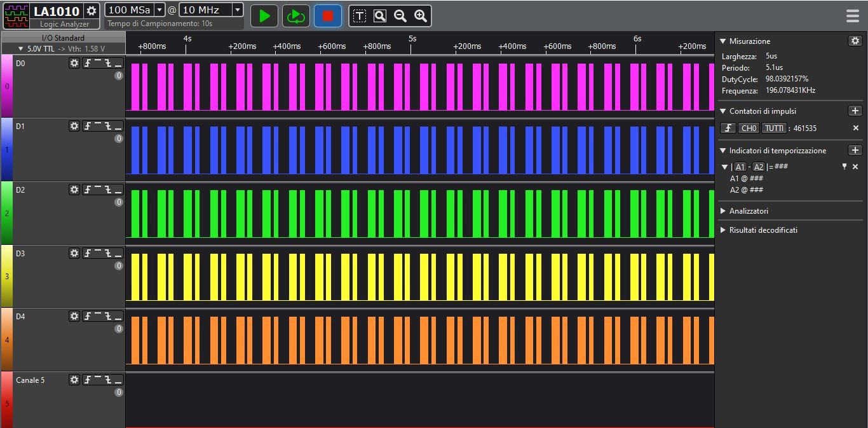Click the 4s mark on time ruler

pos(187,39)
